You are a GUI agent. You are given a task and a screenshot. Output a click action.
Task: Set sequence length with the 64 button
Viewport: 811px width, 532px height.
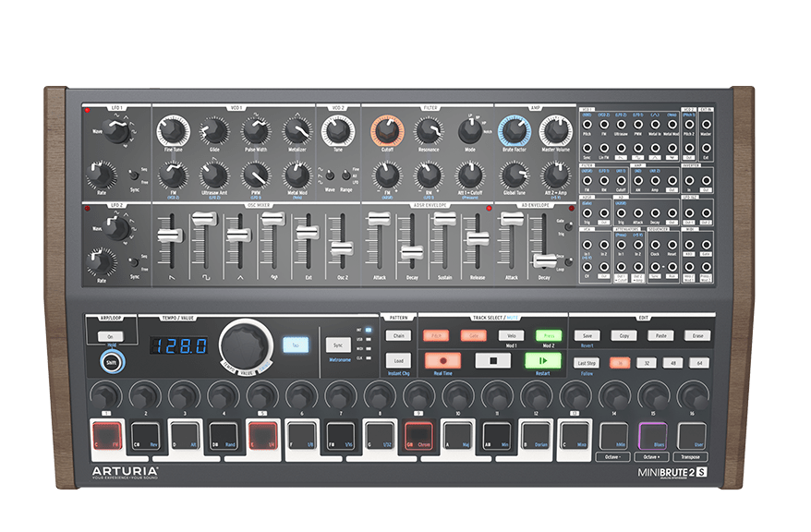700,363
